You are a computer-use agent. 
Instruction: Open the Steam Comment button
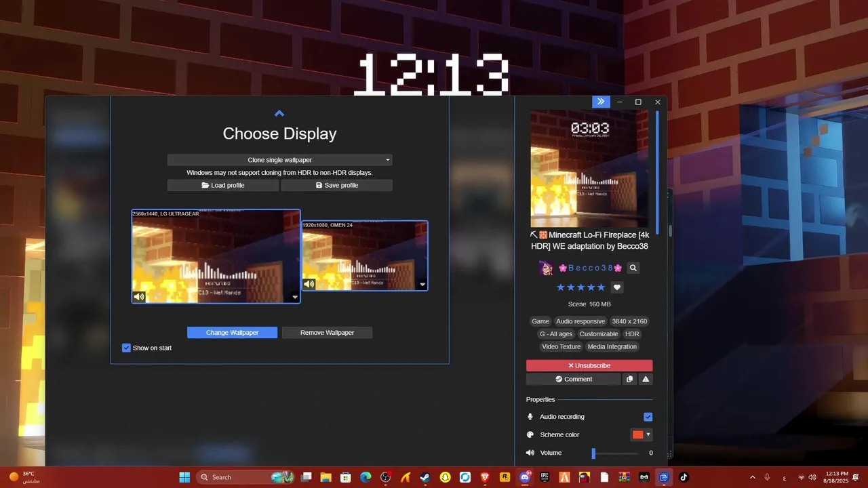point(573,380)
